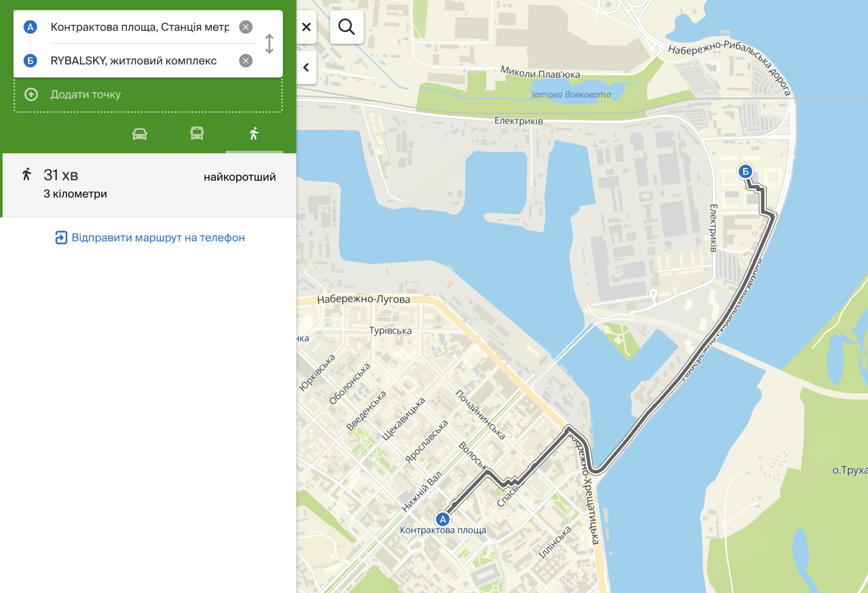Click the A marker on the map

442,519
